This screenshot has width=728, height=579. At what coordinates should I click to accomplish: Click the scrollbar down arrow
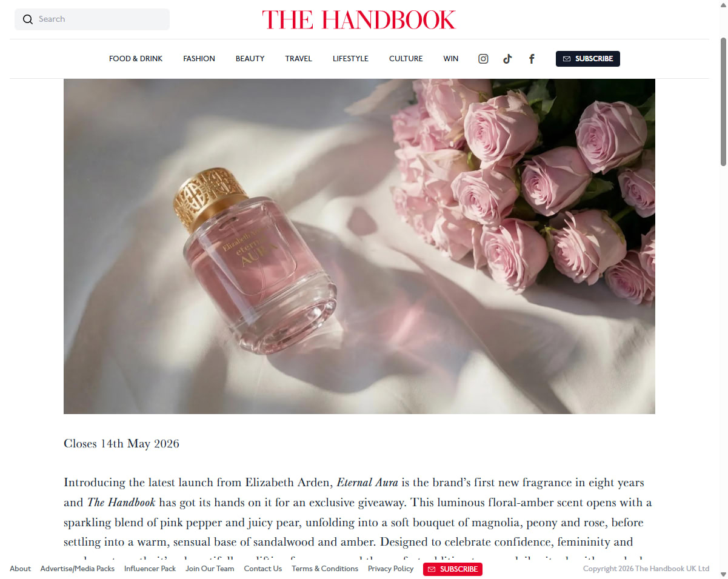[x=723, y=574]
